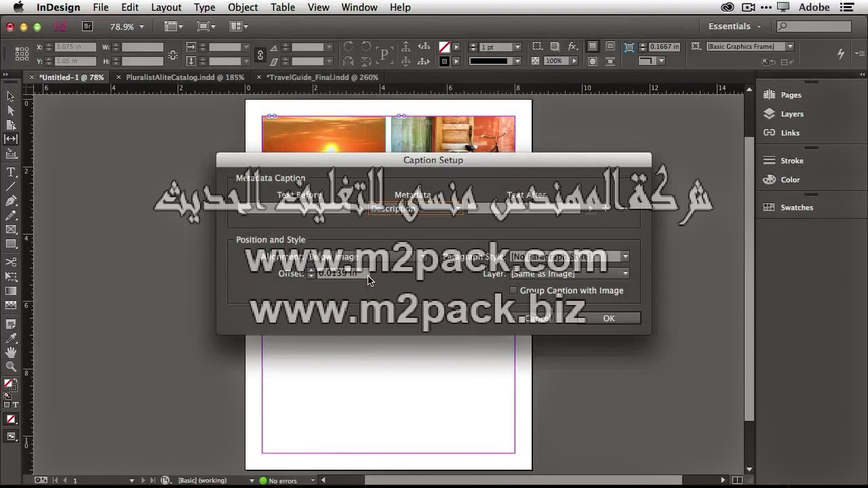Select the Rectangle Frame tool
The height and width of the screenshot is (488, 868).
(11, 229)
